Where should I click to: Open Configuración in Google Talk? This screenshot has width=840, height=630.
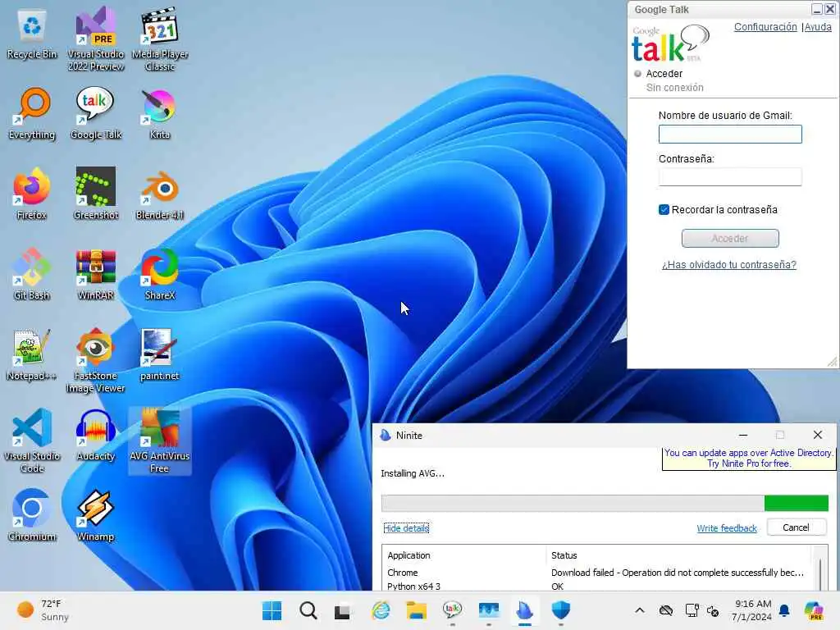coord(765,27)
